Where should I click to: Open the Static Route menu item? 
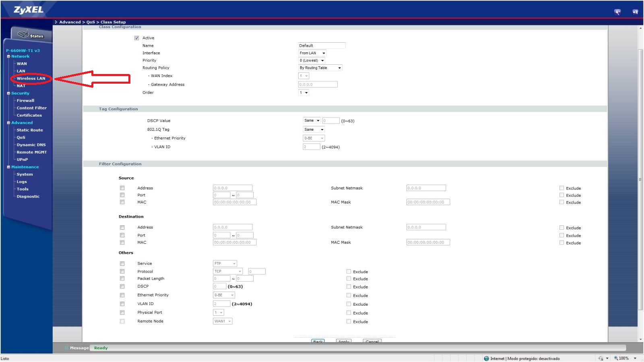click(x=29, y=130)
